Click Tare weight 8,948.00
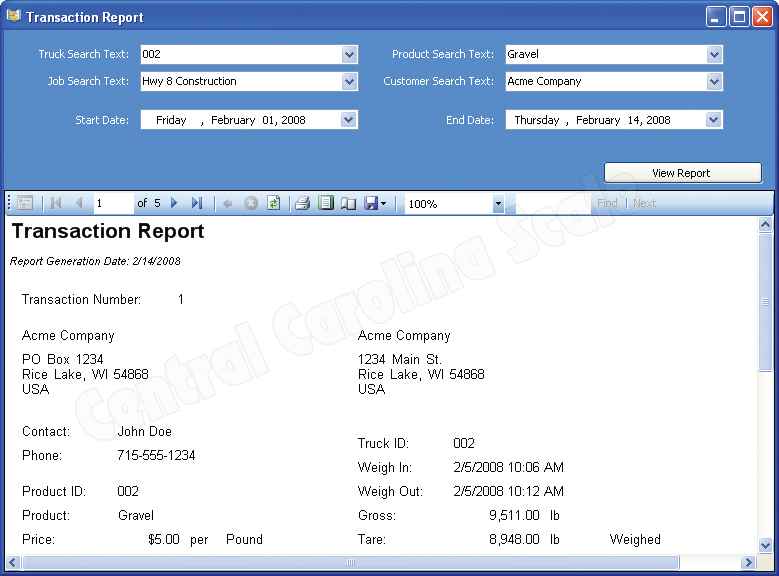Image resolution: width=779 pixels, height=576 pixels. pyautogui.click(x=514, y=539)
